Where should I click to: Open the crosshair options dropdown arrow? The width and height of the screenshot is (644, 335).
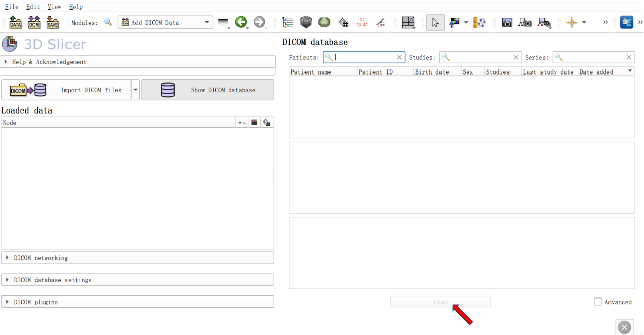tap(584, 23)
